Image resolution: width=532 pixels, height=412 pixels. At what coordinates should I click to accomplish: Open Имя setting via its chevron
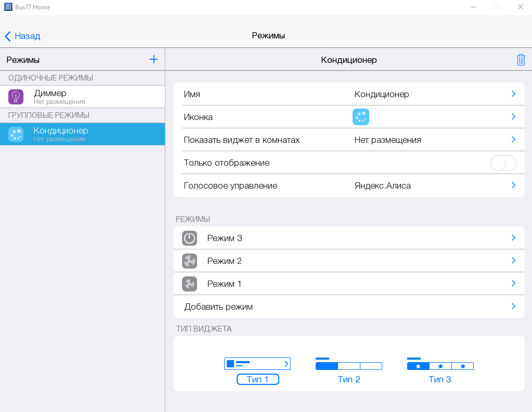513,94
